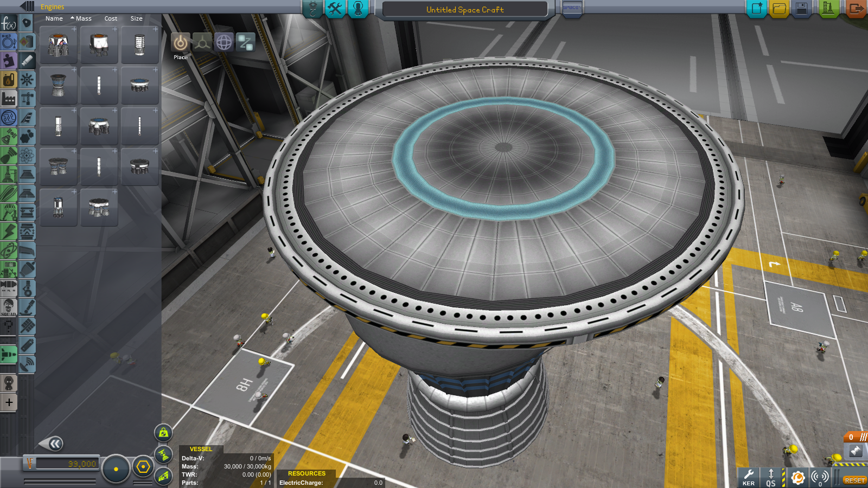Open the QS toolbar button
868x488 pixels.
point(771,477)
